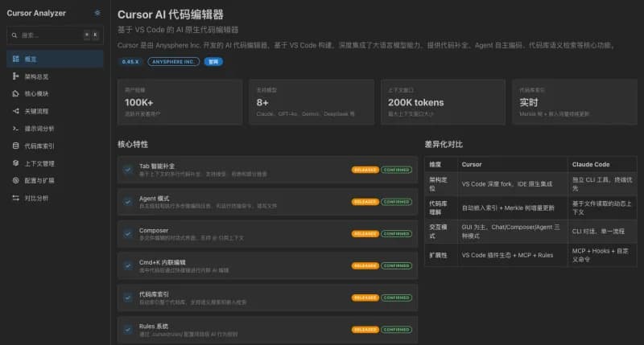Select the Tab 智能补全 feature title
The height and width of the screenshot is (345, 644).
(157, 166)
